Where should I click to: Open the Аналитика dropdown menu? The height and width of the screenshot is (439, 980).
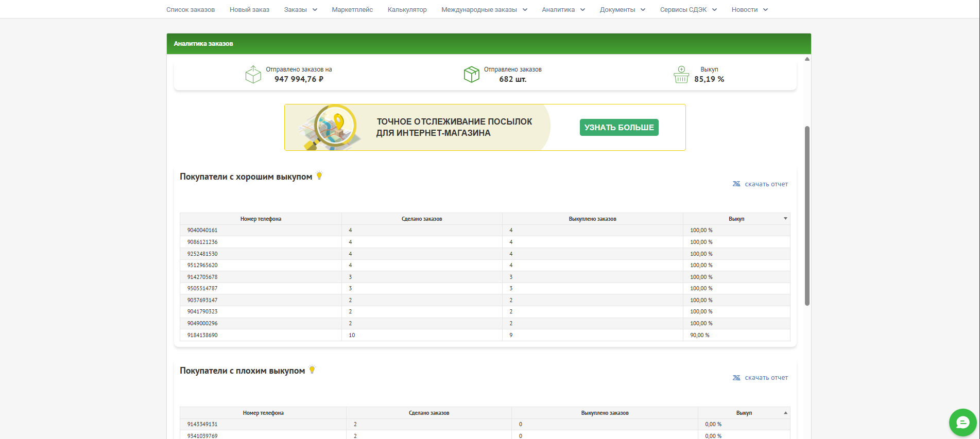pos(563,10)
